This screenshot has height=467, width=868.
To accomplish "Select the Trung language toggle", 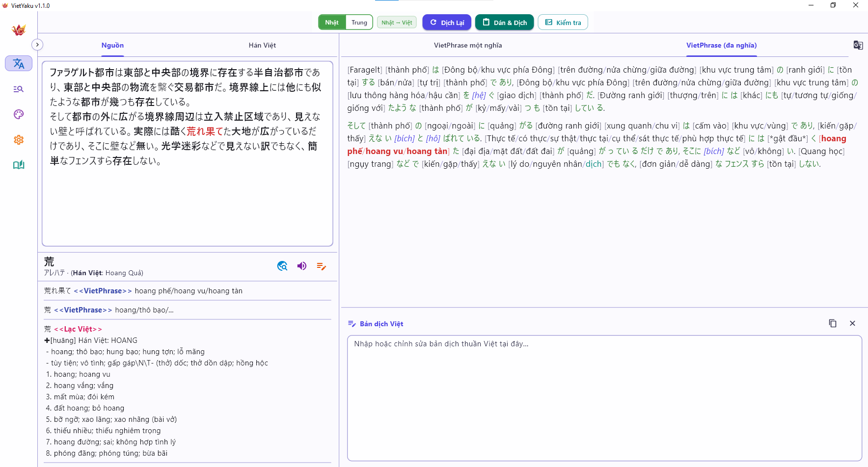I will [x=359, y=23].
